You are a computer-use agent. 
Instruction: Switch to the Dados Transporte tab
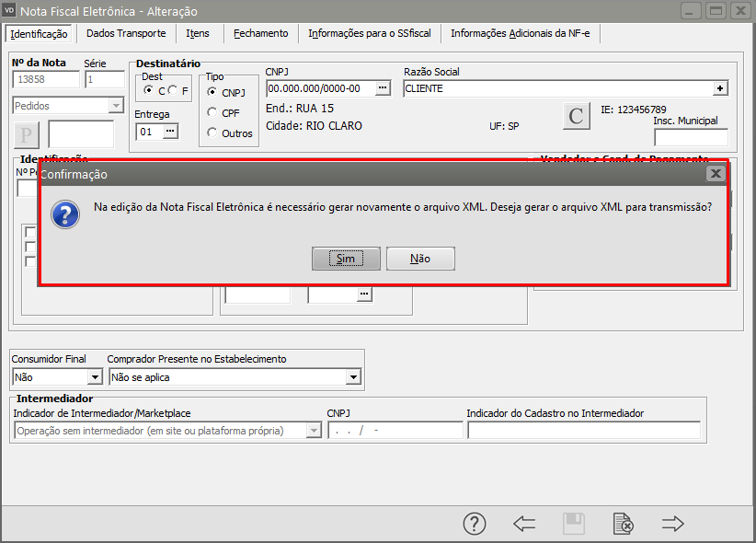(126, 33)
